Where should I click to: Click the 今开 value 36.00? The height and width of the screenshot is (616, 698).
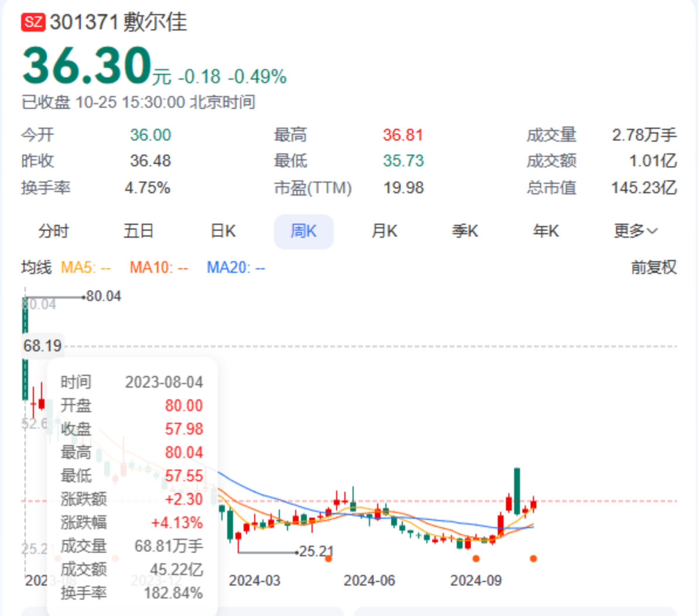click(x=150, y=135)
